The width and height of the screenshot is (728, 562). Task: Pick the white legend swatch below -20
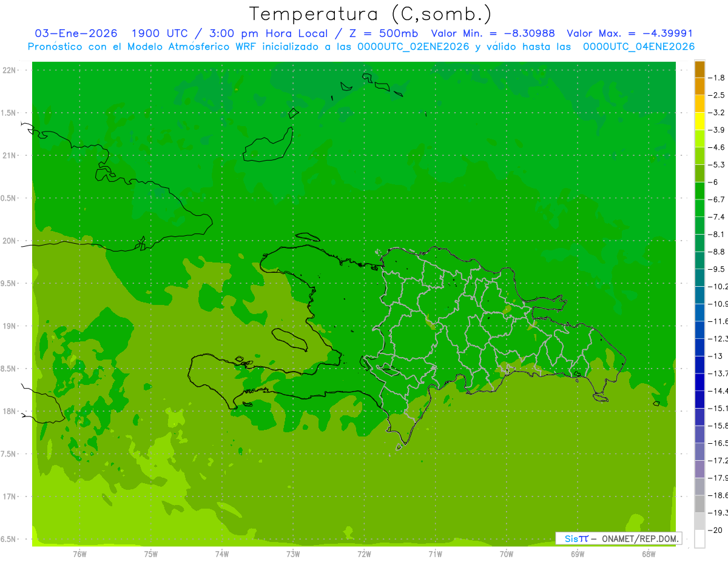(699, 539)
